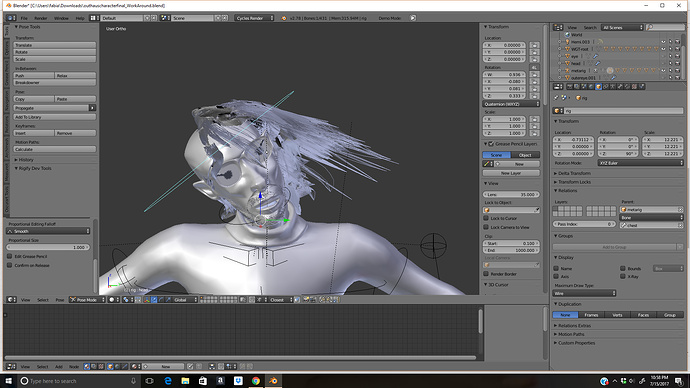Toggle the Grease Pencil Layers checkbox
Screen dimensions: 690x388
click(491, 144)
